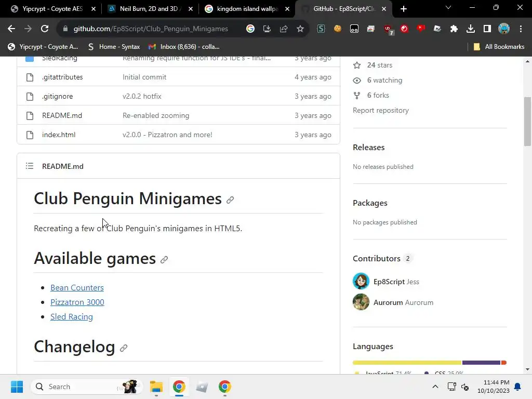
Task: Open the Extensions puzzle piece menu
Action: tap(454, 29)
